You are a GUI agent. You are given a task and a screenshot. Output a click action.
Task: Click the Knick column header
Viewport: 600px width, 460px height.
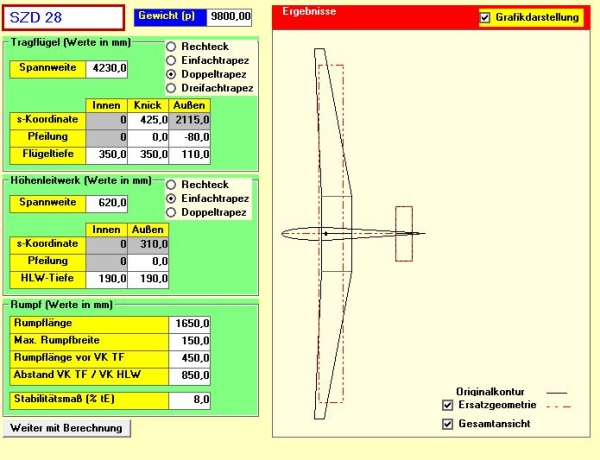tap(148, 106)
